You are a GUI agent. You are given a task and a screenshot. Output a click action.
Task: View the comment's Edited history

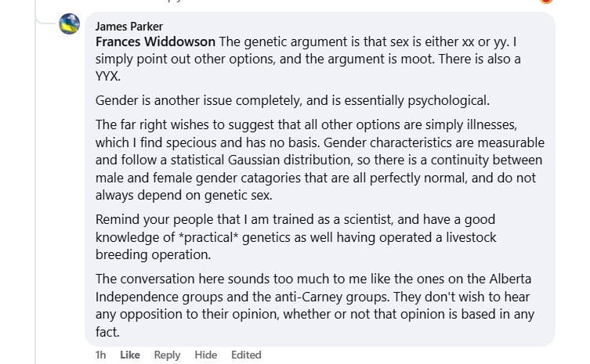(246, 355)
